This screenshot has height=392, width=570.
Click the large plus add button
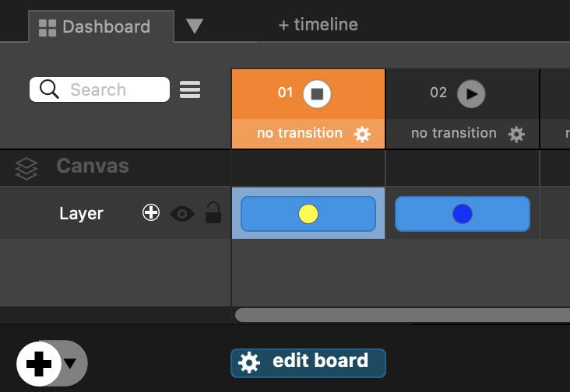tap(38, 363)
